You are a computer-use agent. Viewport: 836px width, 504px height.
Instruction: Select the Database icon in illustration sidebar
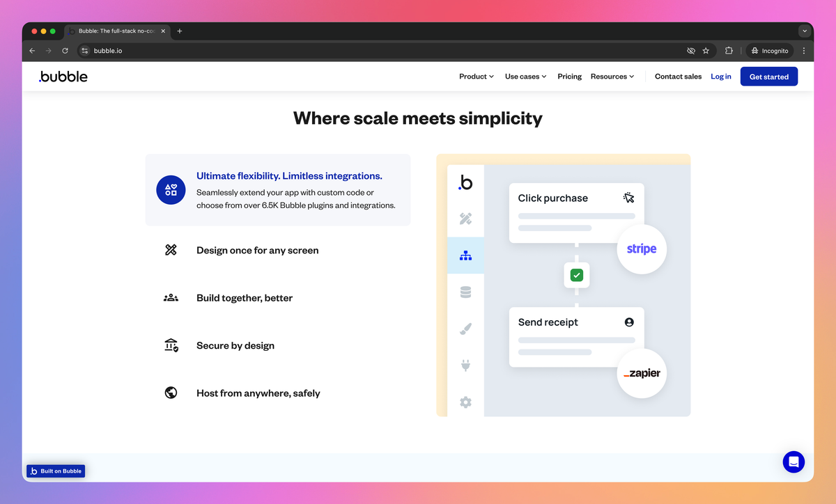click(x=465, y=292)
